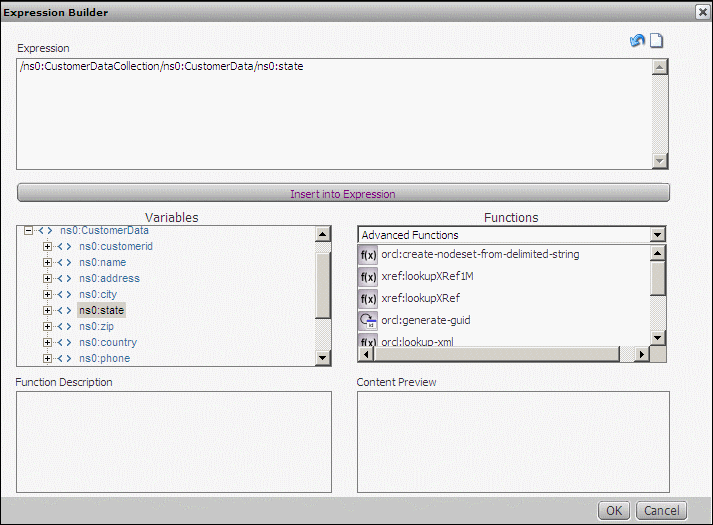The image size is (713, 525).
Task: Click the element icon next to ns0:state
Action: click(x=64, y=310)
